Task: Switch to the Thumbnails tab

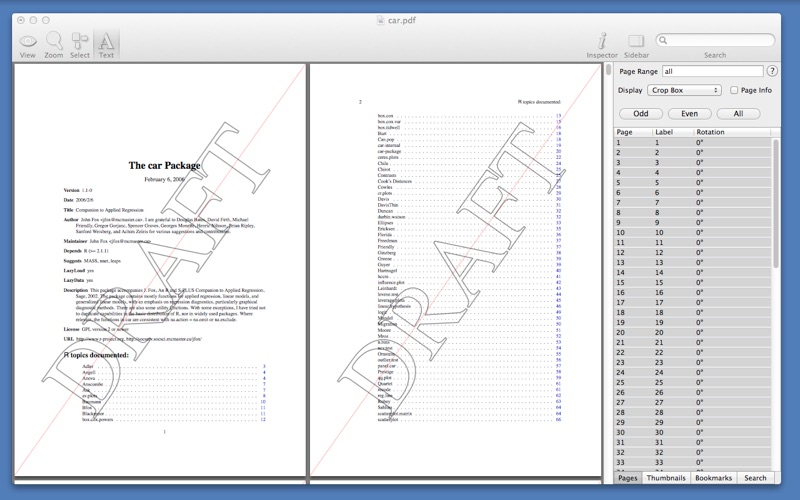Action: point(666,478)
